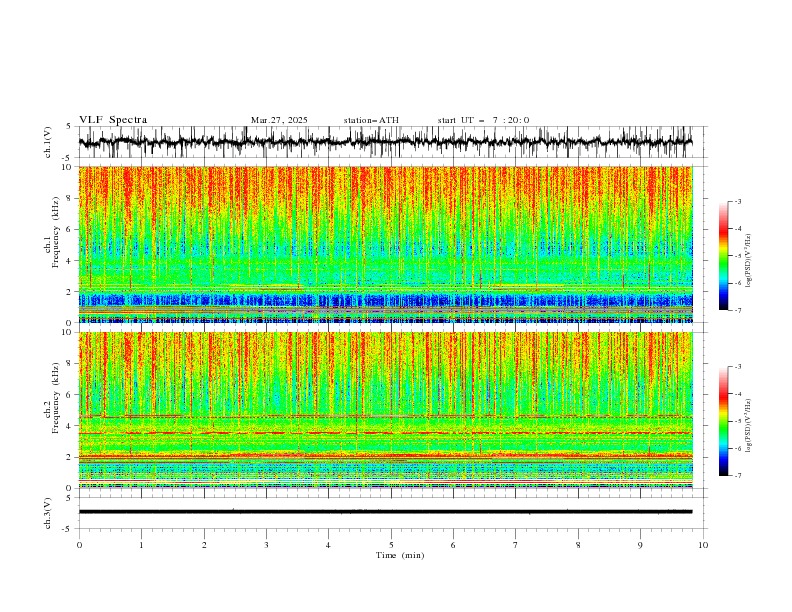The image size is (792, 612).
Task: Click the "VLF Spectra" title text
Action: pos(113,120)
